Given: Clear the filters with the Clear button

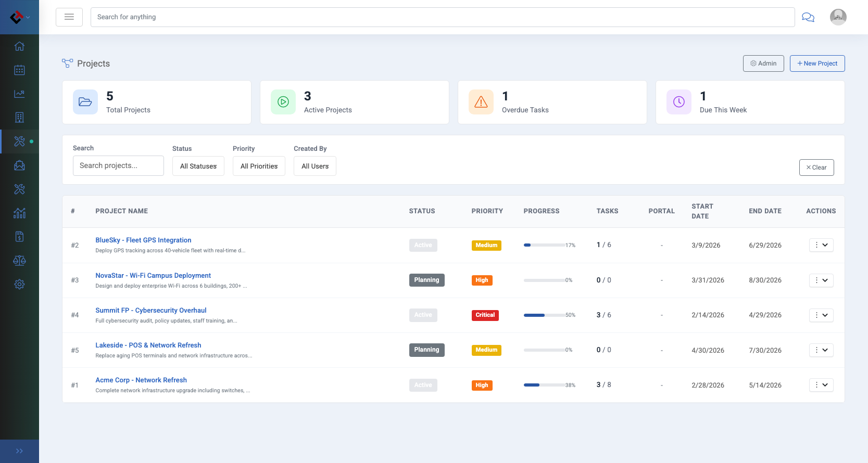Looking at the screenshot, I should (816, 168).
